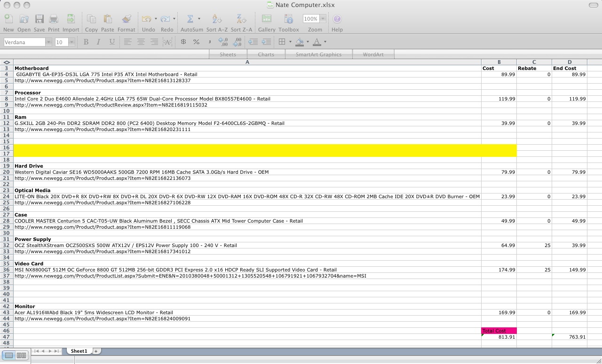Viewport: 602px width, 364px height.
Task: Apply the fill color paint bucket
Action: pos(300,42)
